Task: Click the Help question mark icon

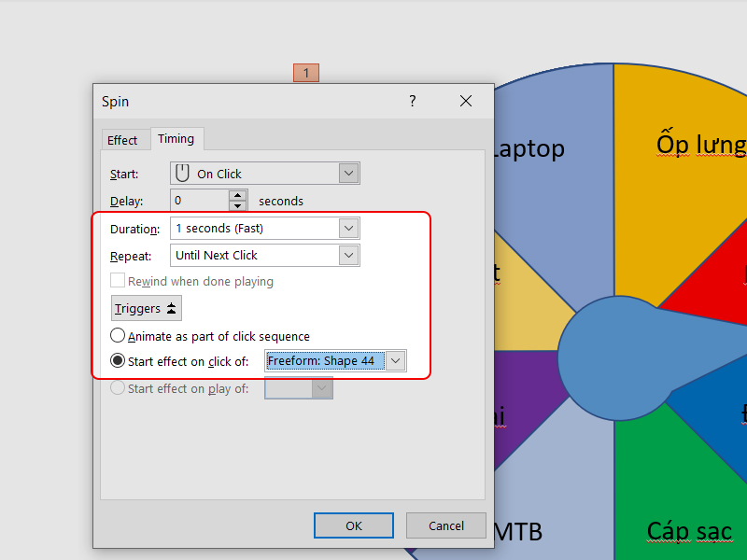Action: (413, 102)
